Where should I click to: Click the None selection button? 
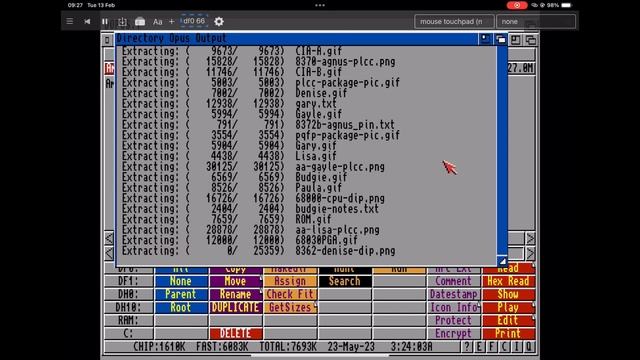pyautogui.click(x=181, y=281)
